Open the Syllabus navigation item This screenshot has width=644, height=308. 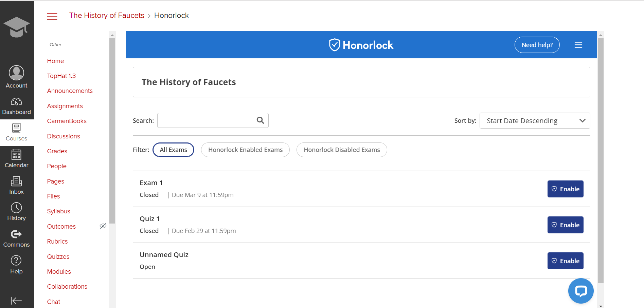[x=58, y=211]
